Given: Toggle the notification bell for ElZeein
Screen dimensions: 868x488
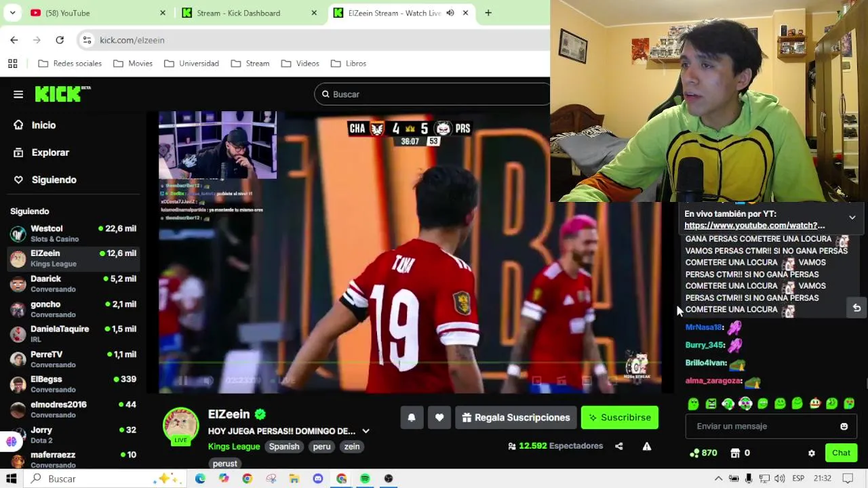Looking at the screenshot, I should (x=412, y=418).
